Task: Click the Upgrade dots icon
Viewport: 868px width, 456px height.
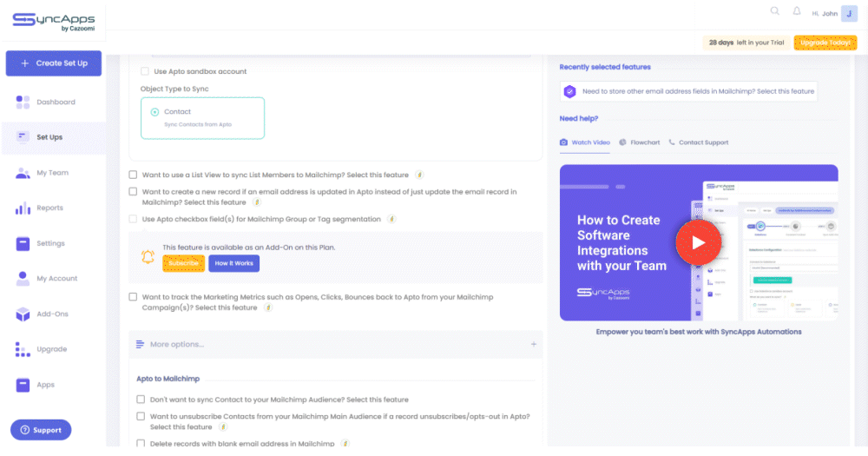Action: click(23, 349)
